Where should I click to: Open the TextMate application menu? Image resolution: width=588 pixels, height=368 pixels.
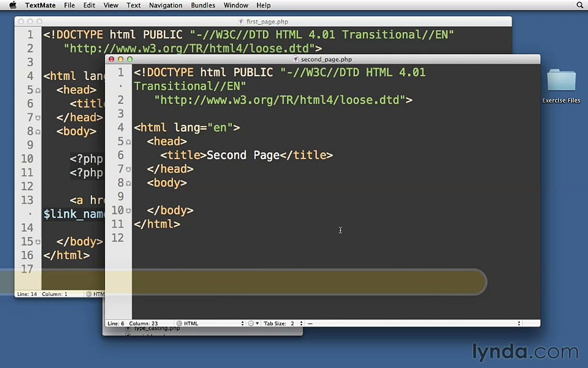pos(40,5)
